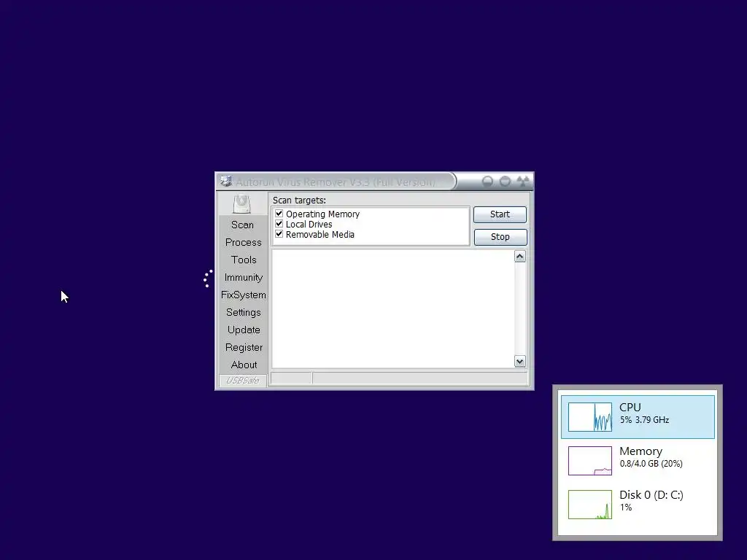The height and width of the screenshot is (560, 747).
Task: Click the 'Scan targets:' label
Action: [x=299, y=201]
